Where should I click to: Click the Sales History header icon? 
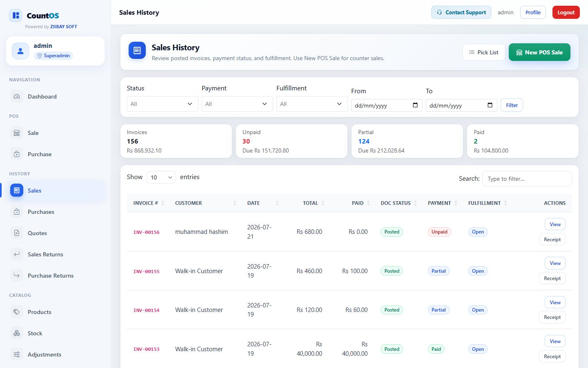pyautogui.click(x=137, y=50)
